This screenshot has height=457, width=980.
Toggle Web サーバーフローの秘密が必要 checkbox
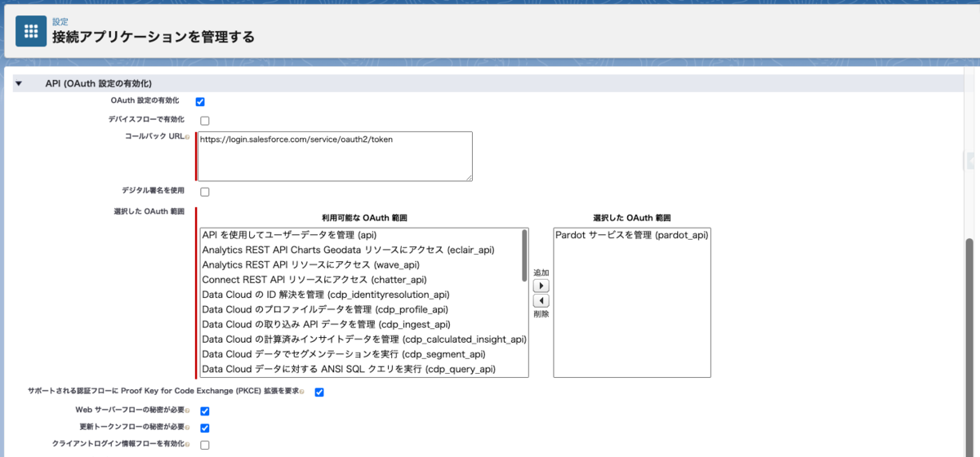[205, 411]
